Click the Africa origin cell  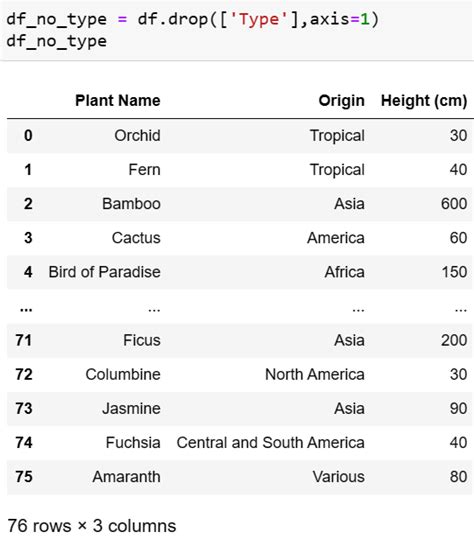pyautogui.click(x=344, y=272)
